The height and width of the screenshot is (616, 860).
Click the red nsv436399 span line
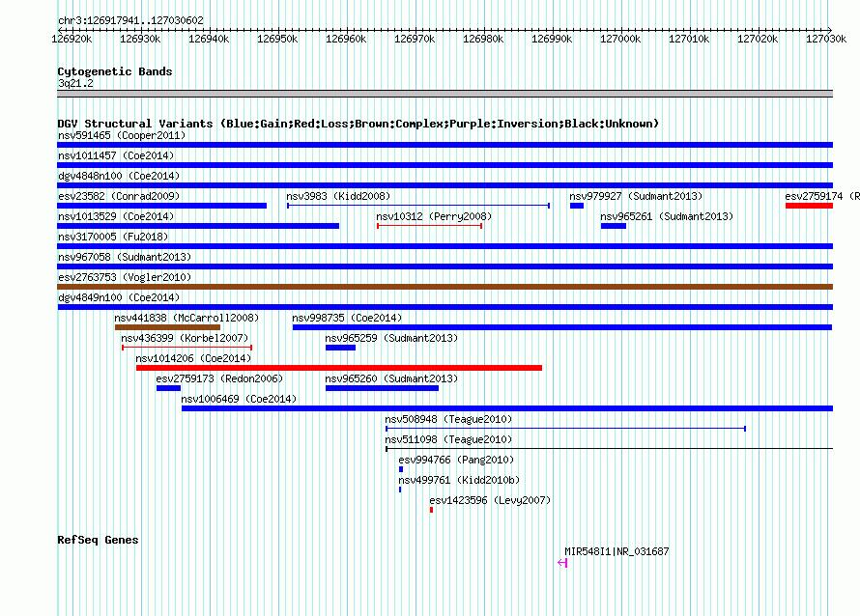[x=187, y=348]
